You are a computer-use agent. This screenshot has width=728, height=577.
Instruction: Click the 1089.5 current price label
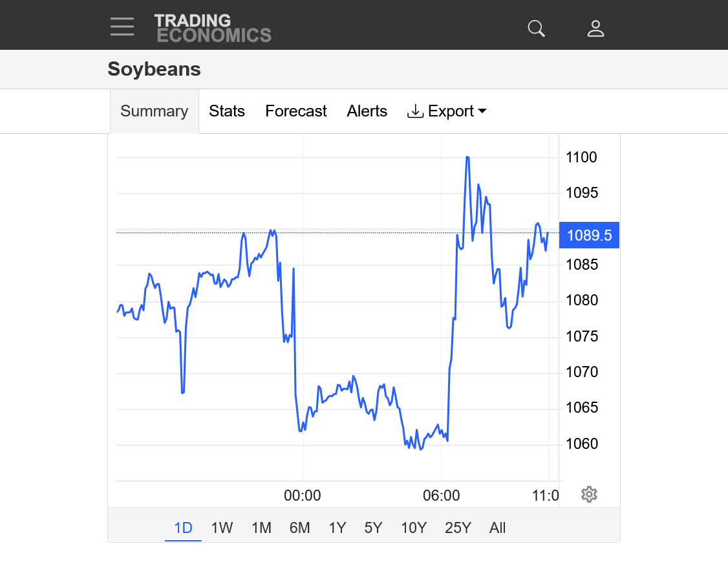pos(589,235)
